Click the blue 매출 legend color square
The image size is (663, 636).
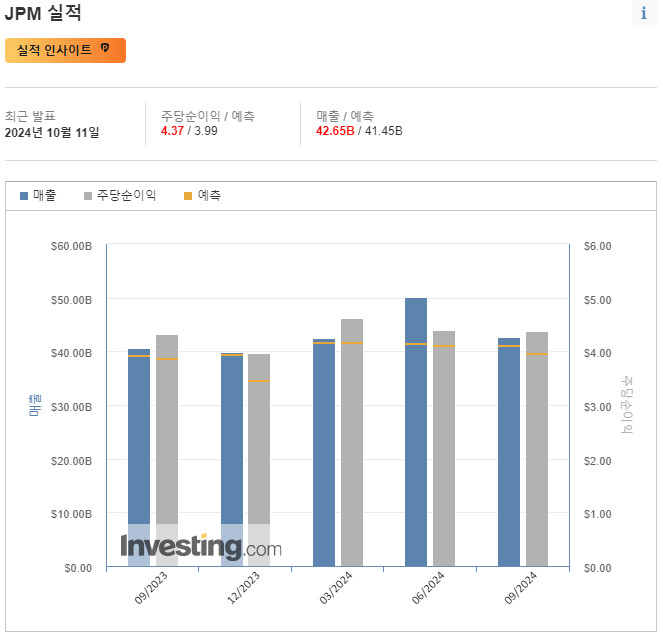pos(24,196)
